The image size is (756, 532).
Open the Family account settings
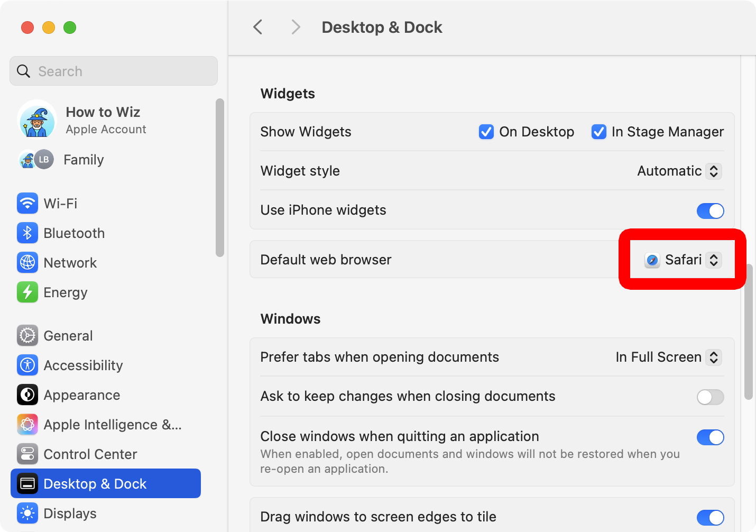tap(83, 159)
